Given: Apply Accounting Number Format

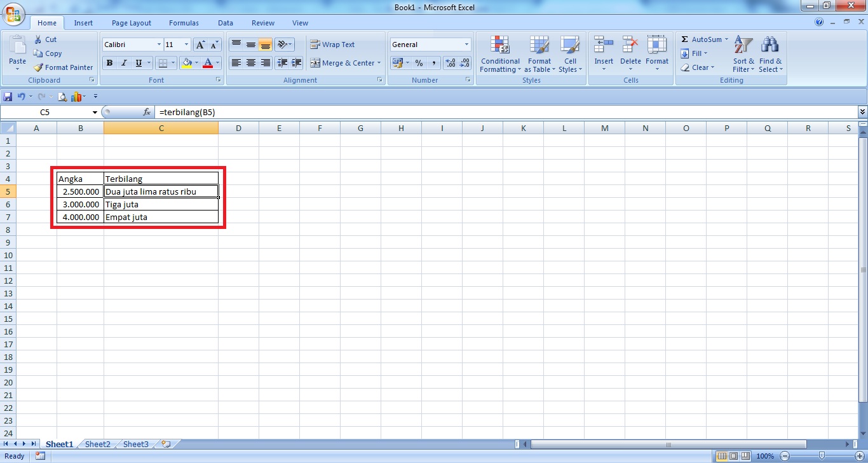Looking at the screenshot, I should pyautogui.click(x=397, y=63).
